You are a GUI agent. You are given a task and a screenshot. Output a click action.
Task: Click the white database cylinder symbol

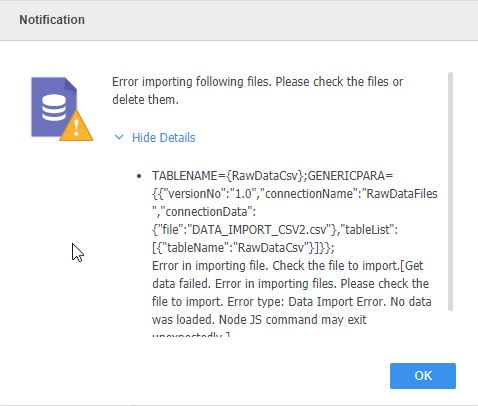[x=54, y=107]
